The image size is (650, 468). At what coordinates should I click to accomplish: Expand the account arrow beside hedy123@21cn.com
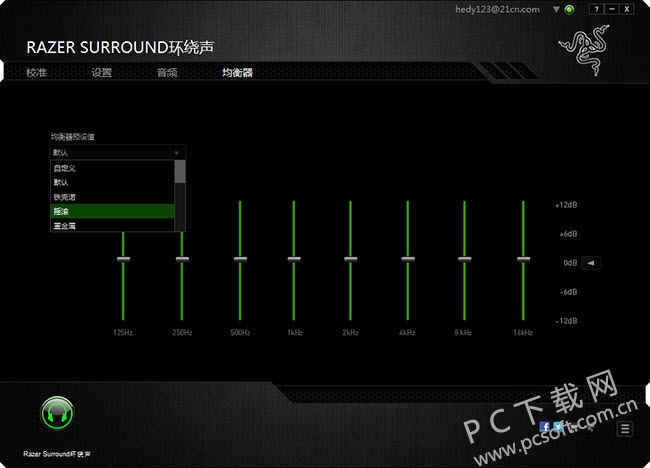pyautogui.click(x=556, y=9)
